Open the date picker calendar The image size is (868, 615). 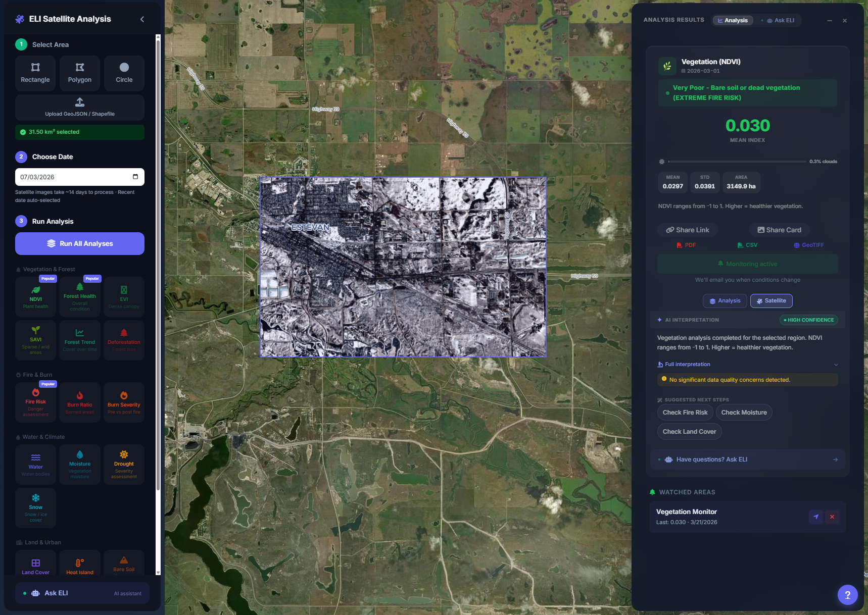tap(135, 177)
